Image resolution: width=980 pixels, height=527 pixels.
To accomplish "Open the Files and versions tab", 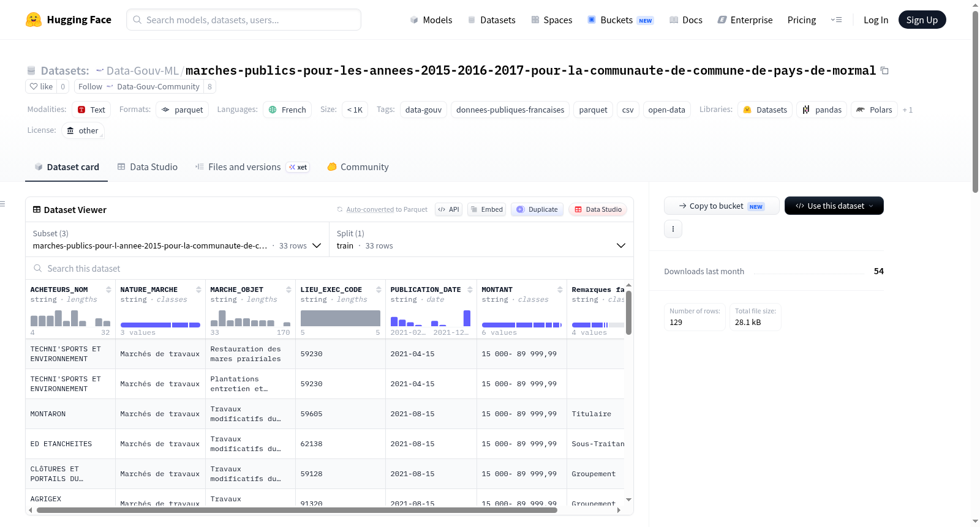I will click(x=252, y=166).
